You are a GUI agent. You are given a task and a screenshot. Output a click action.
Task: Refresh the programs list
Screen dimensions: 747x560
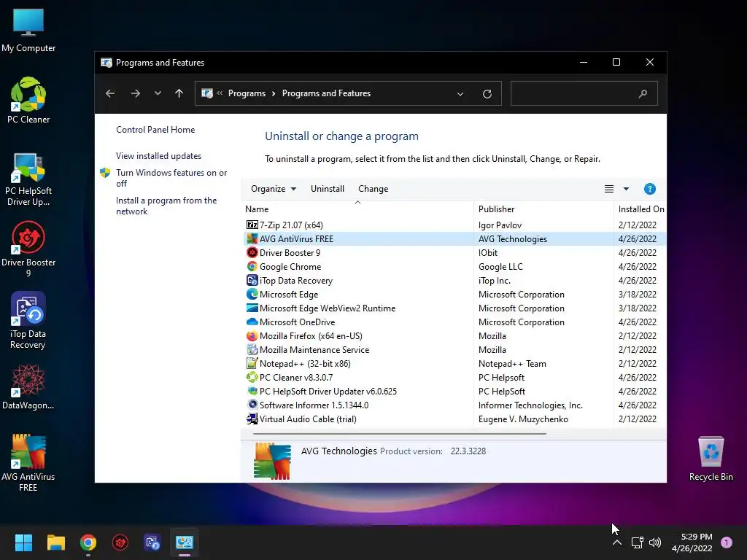pos(487,94)
